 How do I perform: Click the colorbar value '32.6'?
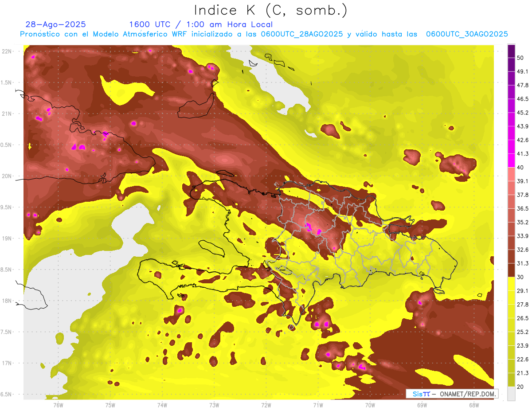522,250
